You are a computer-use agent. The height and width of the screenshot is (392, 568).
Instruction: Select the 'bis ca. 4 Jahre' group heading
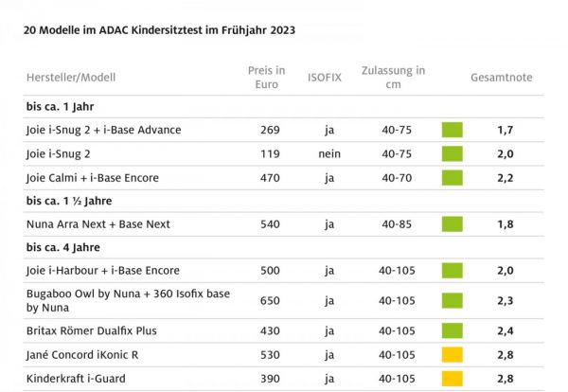point(66,248)
